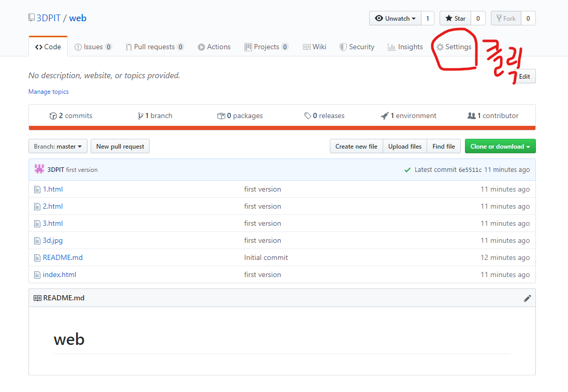This screenshot has width=568, height=392.
Task: Open the latest commit message first version
Action: pos(82,169)
